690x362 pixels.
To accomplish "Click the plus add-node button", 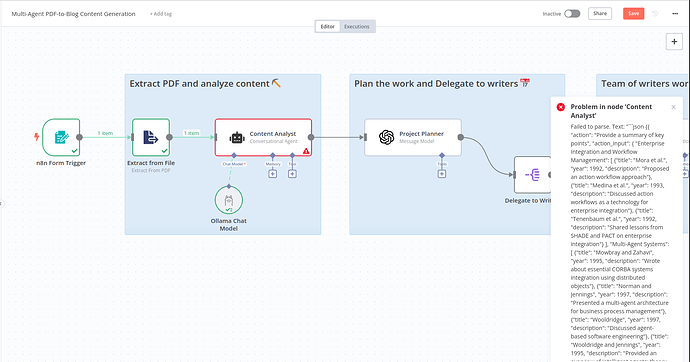I will pos(674,42).
